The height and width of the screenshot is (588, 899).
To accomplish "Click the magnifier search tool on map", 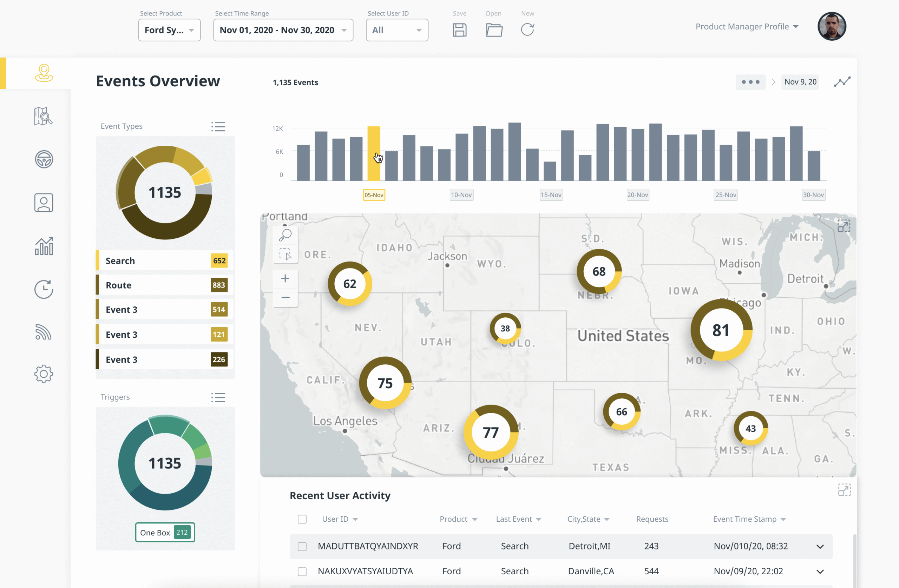I will tap(285, 235).
